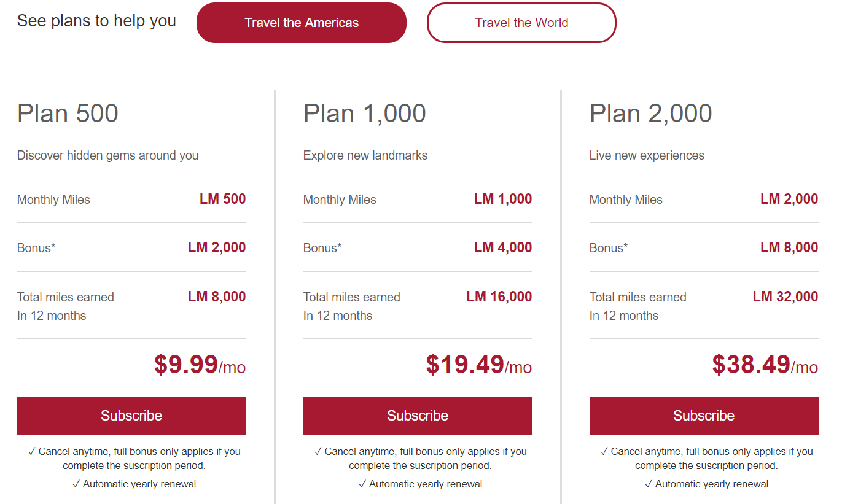
Task: Subscribe to Plan 2,000
Action: pyautogui.click(x=704, y=416)
